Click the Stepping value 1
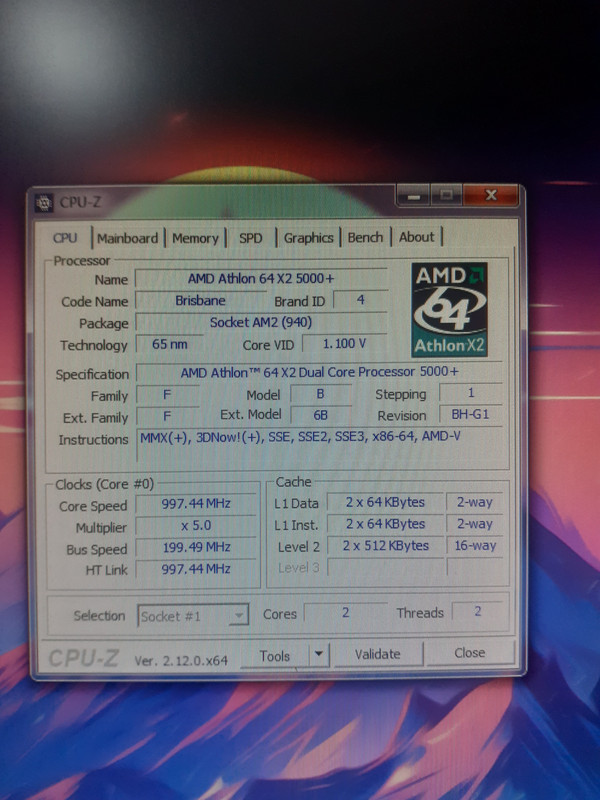 471,392
